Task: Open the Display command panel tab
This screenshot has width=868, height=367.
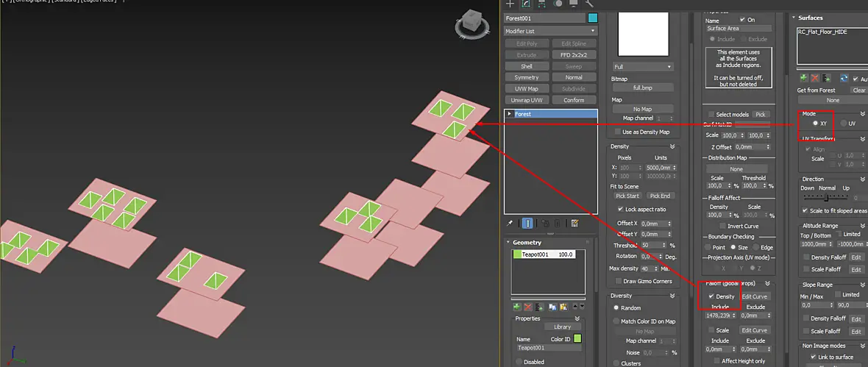Action: point(574,4)
